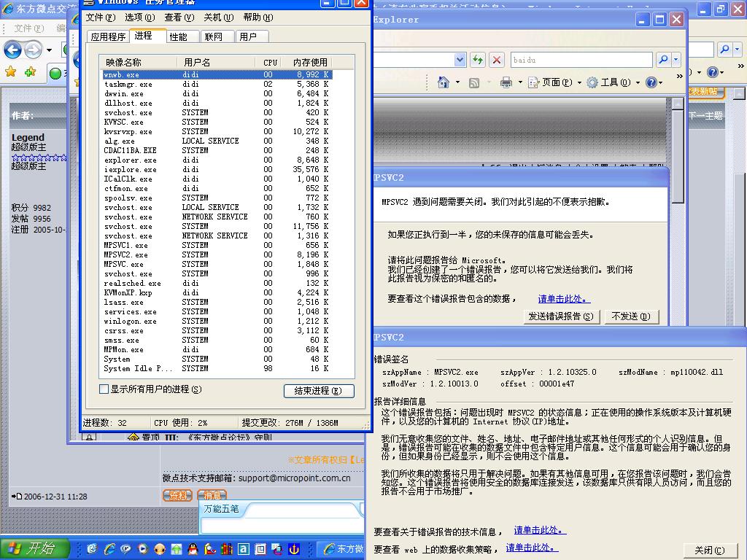Switch to 应用程序 tab
Screen dimensions: 747x560
click(x=108, y=36)
